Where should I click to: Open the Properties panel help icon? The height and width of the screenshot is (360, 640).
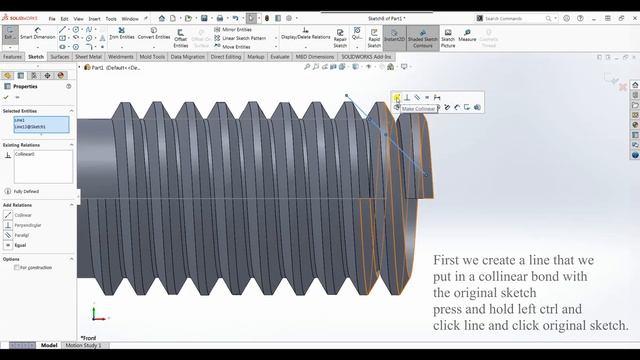coord(69,87)
